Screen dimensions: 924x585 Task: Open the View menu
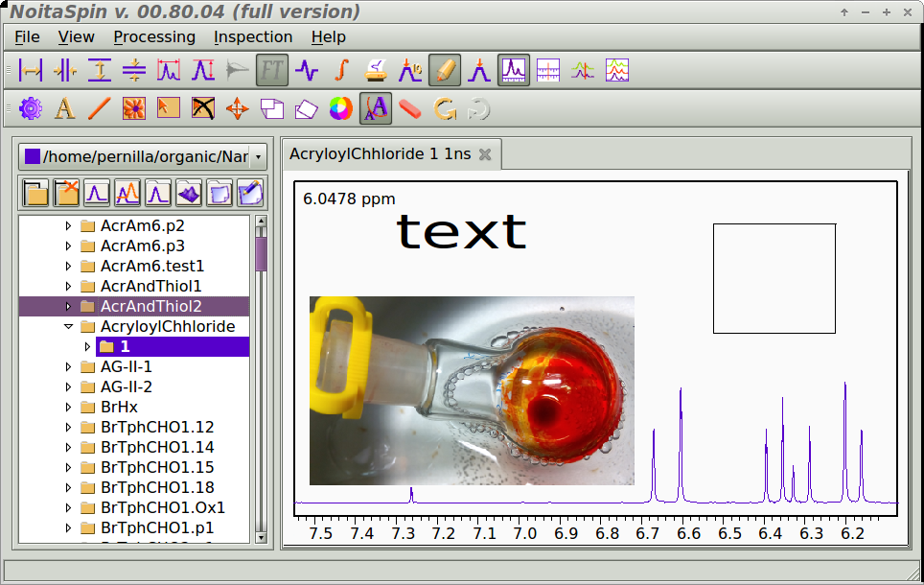(x=76, y=37)
